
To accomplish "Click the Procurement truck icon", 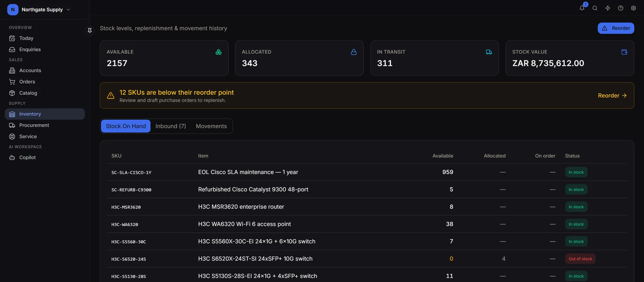I will point(12,125).
